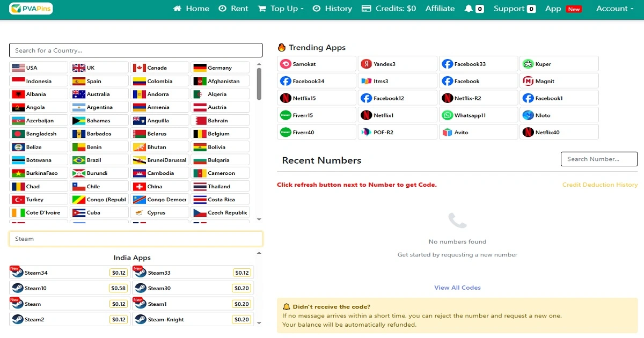Pick Cyprus from the country list
Image resolution: width=644 pixels, height=338 pixels.
pos(160,212)
